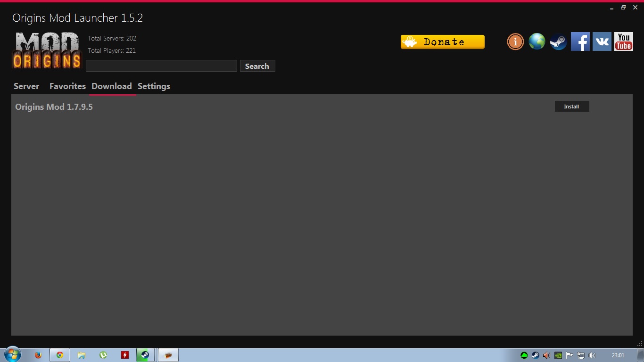
Task: Click the Total Players: 221 label
Action: point(112,50)
